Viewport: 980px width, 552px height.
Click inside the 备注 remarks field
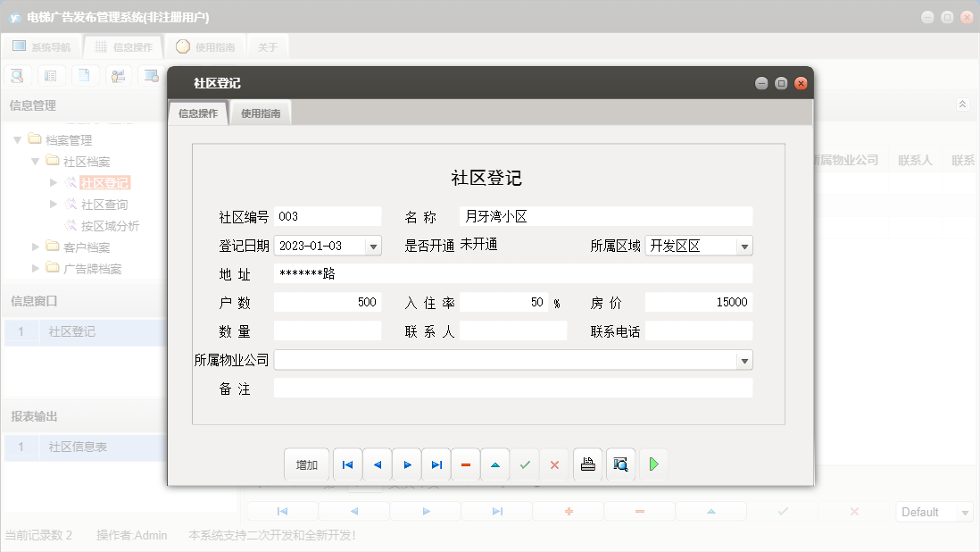513,388
